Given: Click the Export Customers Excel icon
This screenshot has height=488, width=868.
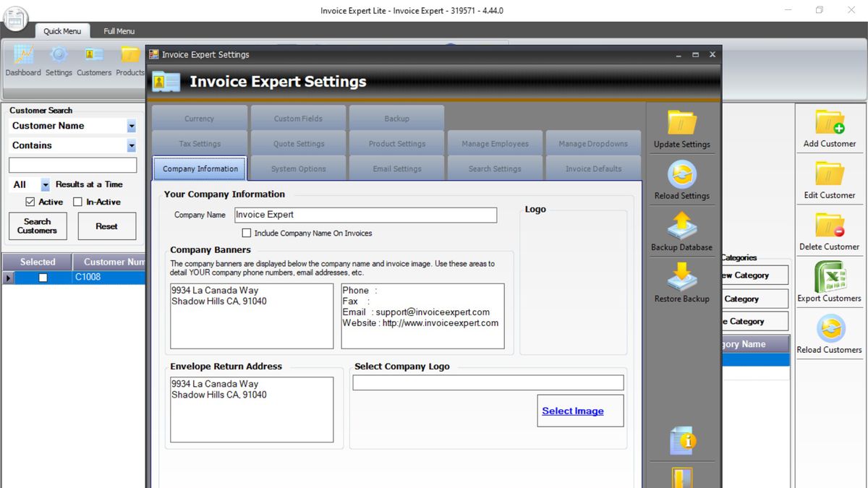Looking at the screenshot, I should pyautogui.click(x=830, y=277).
